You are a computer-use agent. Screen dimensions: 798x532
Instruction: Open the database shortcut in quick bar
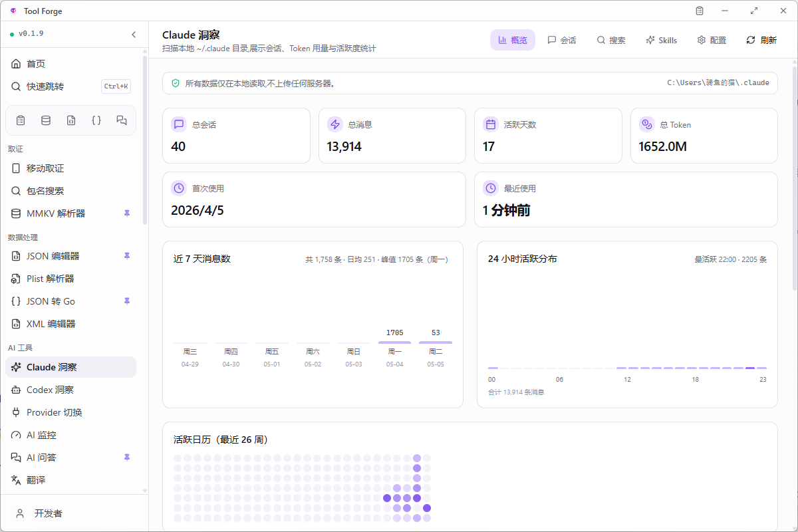46,120
